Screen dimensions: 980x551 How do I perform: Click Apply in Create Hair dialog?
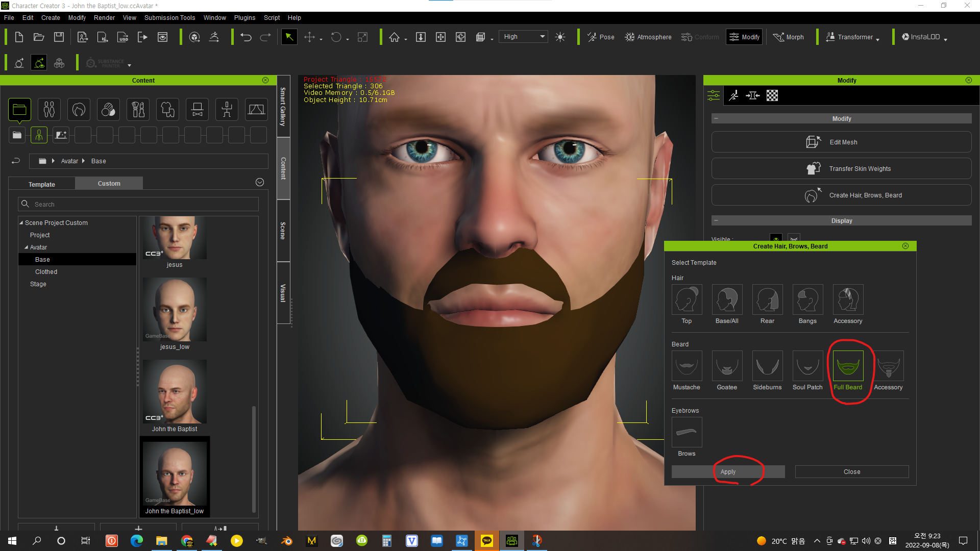point(728,472)
